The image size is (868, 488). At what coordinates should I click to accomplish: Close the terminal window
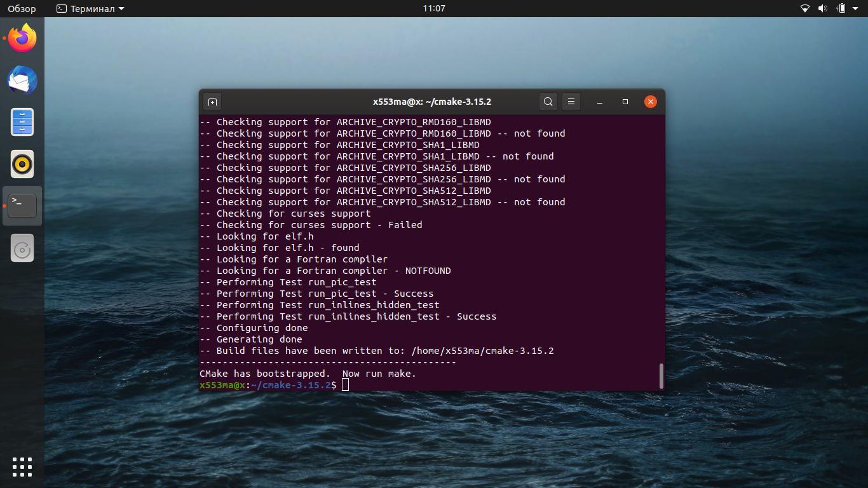650,102
